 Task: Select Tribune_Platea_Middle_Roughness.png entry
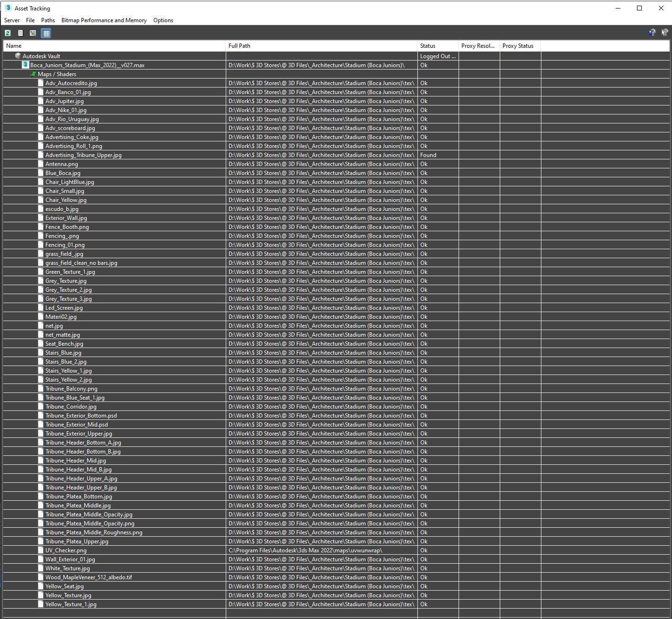click(94, 532)
